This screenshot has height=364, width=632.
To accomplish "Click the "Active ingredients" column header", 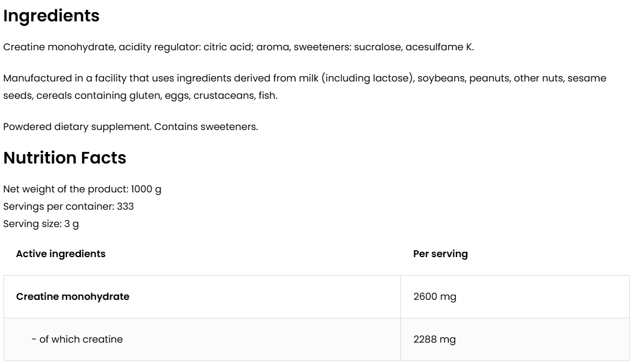I will 61,254.
